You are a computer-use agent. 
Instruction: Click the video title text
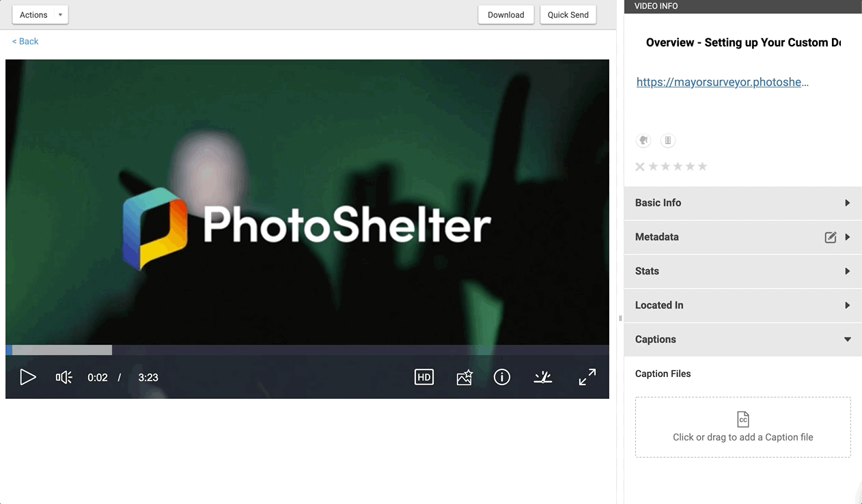click(743, 42)
